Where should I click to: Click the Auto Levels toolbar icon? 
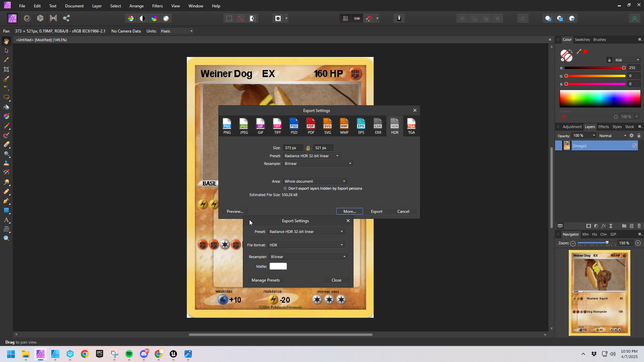(131, 18)
